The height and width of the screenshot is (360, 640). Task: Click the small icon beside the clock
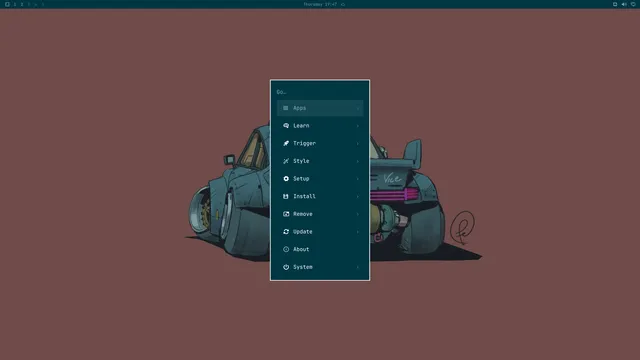343,4
